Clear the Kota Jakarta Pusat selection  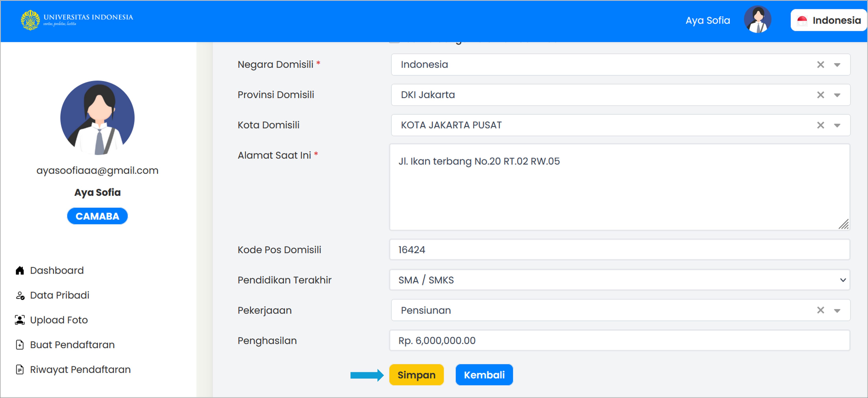tap(820, 125)
